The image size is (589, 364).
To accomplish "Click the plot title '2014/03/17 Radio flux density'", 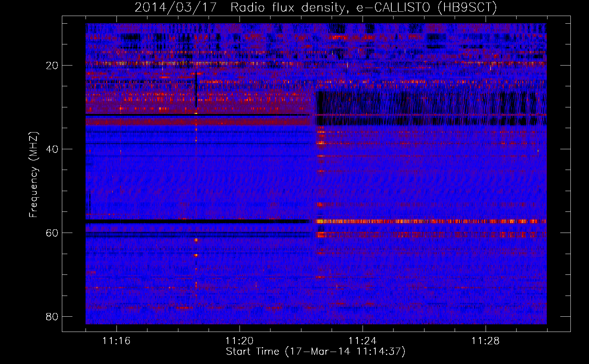I will click(x=316, y=7).
